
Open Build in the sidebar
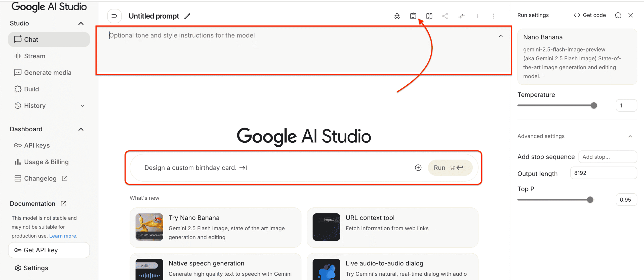[49, 89]
